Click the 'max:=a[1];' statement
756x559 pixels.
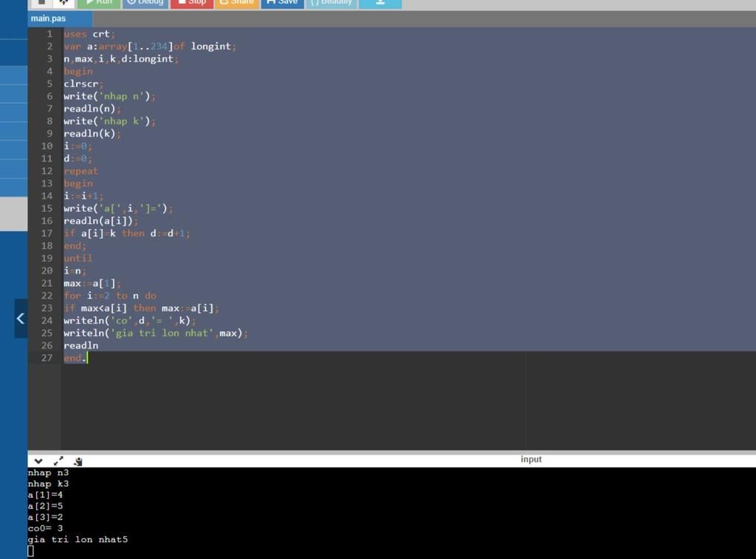pyautogui.click(x=92, y=283)
